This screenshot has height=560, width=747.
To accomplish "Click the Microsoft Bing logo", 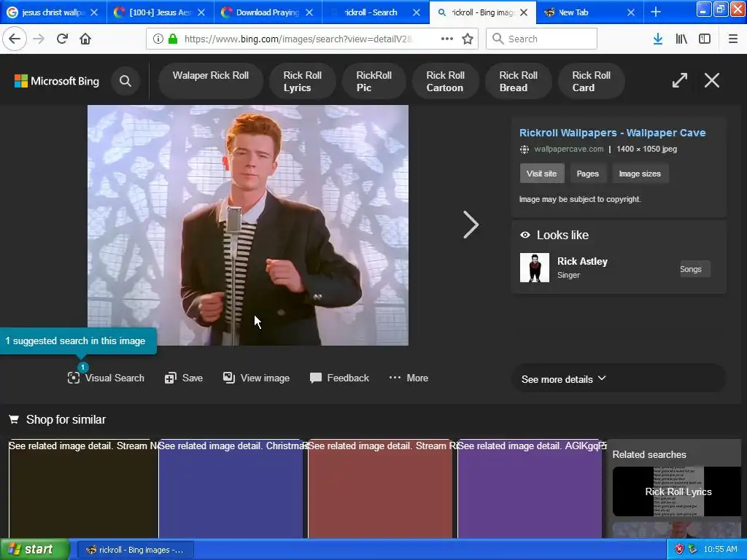I will (x=57, y=81).
